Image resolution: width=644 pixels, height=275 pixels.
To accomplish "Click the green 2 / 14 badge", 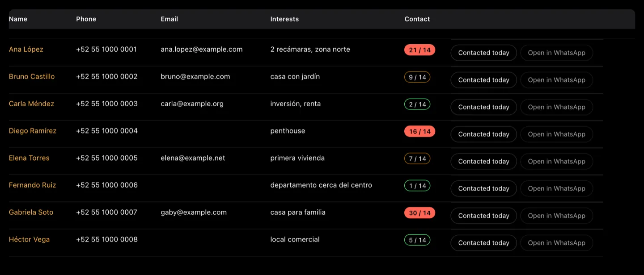I will 417,104.
